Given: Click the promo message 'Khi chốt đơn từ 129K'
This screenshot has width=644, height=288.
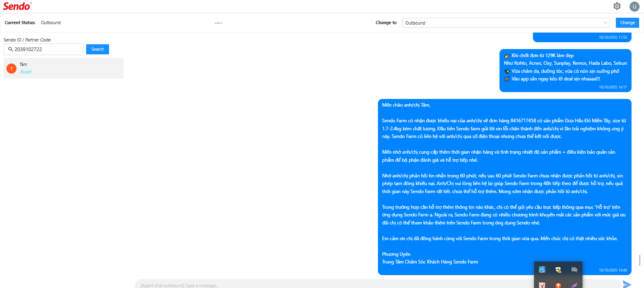Looking at the screenshot, I should 566,70.
